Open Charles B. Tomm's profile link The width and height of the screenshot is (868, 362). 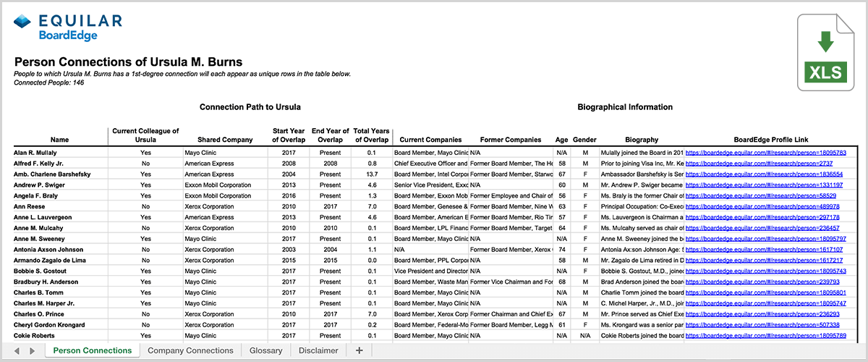[x=766, y=292]
